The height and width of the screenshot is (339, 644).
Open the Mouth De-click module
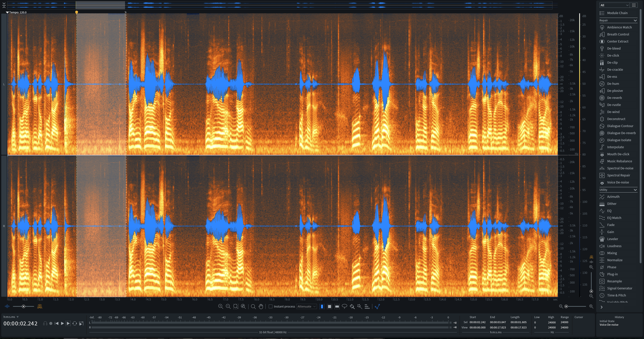618,154
